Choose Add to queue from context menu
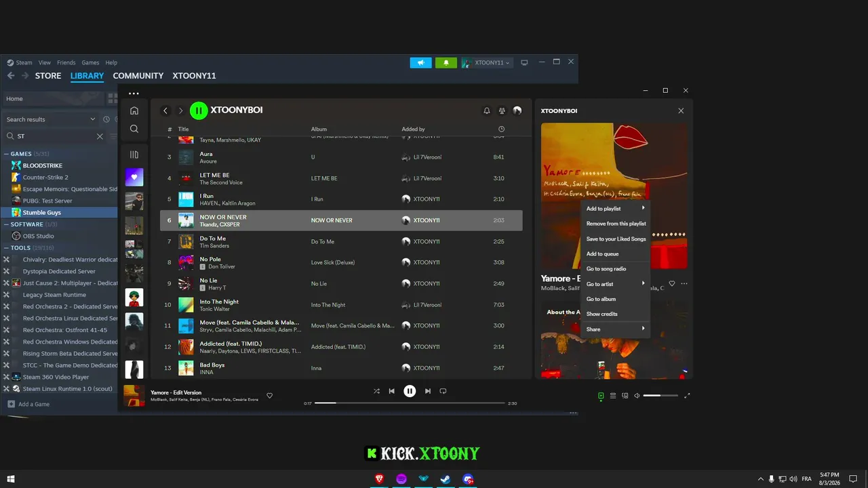 tap(616, 253)
